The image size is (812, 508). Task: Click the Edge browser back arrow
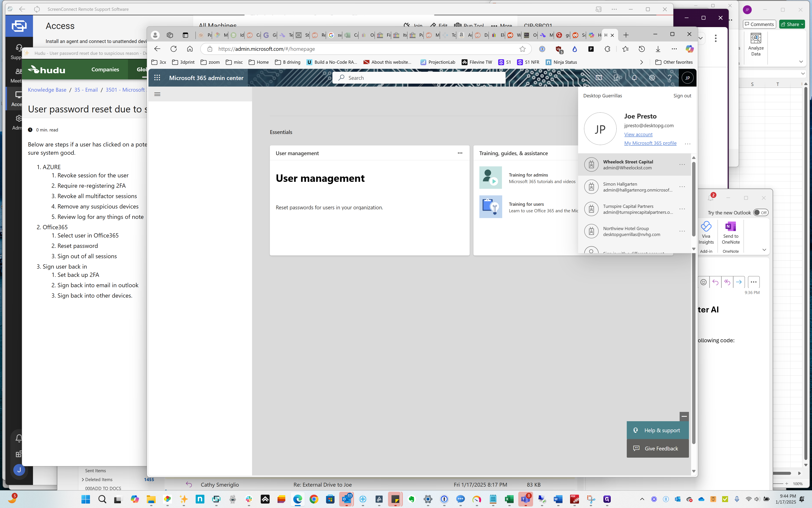point(157,49)
